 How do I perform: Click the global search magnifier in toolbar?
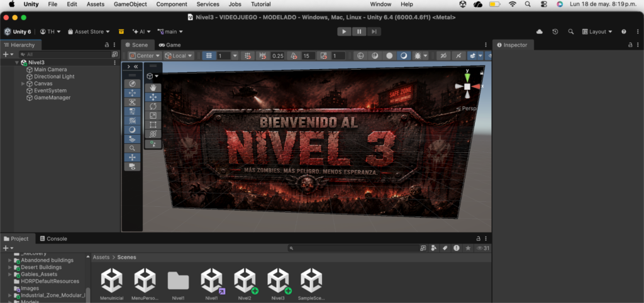coord(571,31)
